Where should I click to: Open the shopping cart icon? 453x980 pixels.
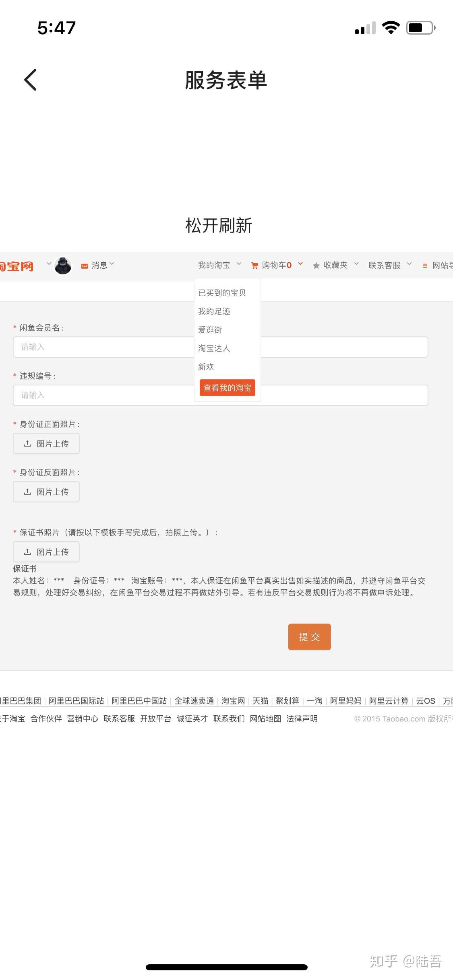[x=254, y=266]
